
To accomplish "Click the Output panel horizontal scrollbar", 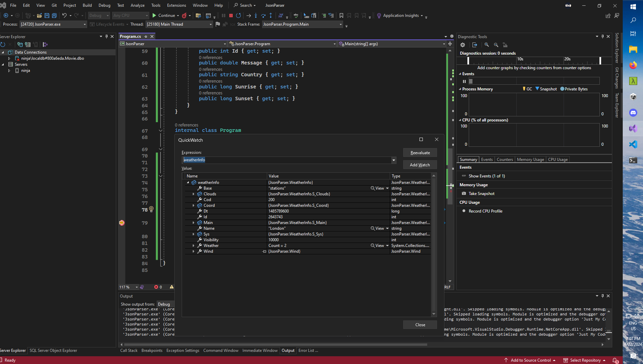I will (x=276, y=344).
